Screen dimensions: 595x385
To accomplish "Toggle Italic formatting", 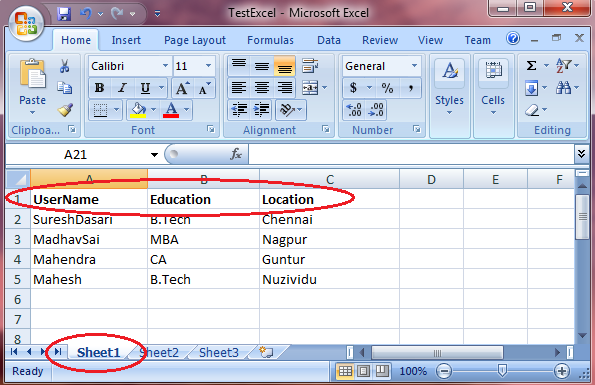I will coord(122,88).
